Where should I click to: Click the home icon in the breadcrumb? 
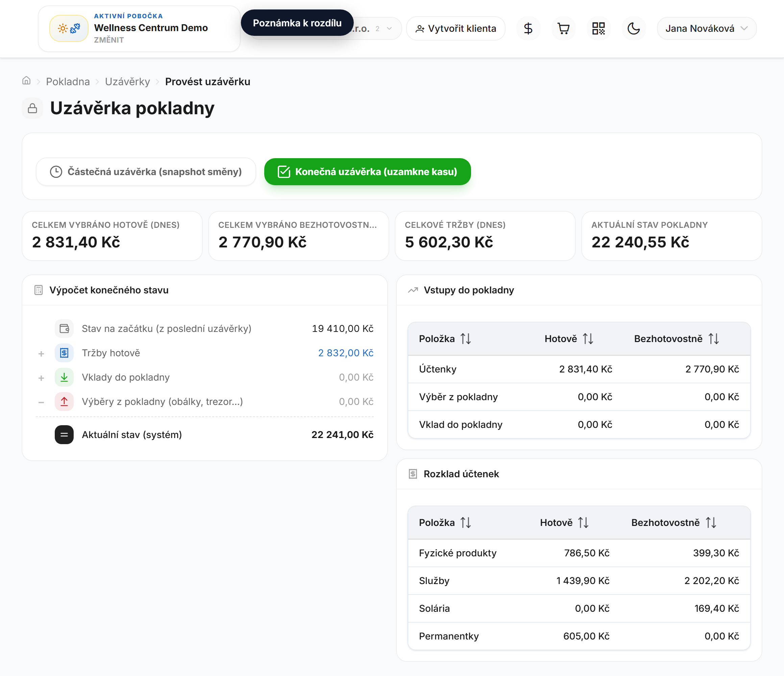(26, 81)
